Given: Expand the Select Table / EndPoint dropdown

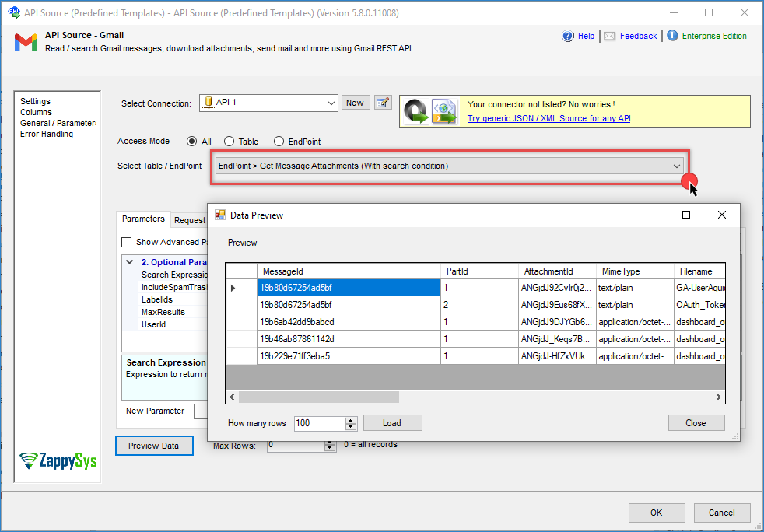Looking at the screenshot, I should pyautogui.click(x=677, y=166).
